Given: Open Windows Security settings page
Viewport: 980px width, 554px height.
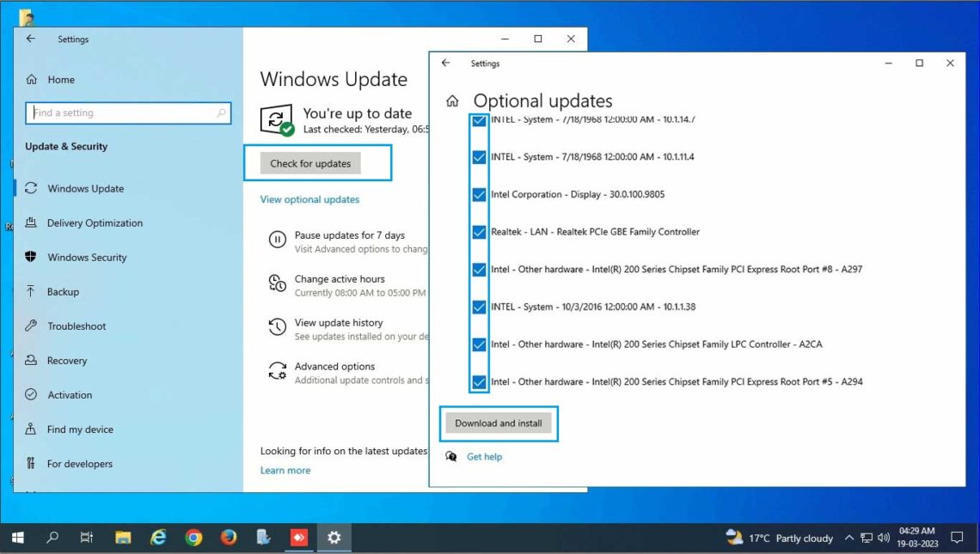Looking at the screenshot, I should coord(86,258).
